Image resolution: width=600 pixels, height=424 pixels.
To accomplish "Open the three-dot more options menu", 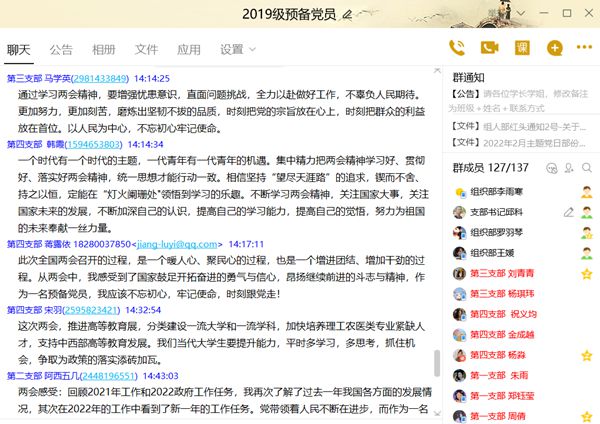I will click(584, 47).
